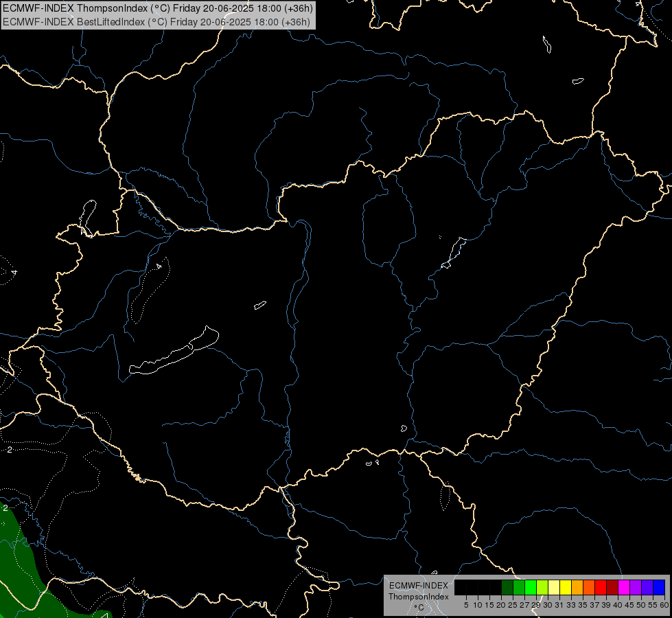Click legend tick value 25
This screenshot has width=672, height=618.
point(513,605)
